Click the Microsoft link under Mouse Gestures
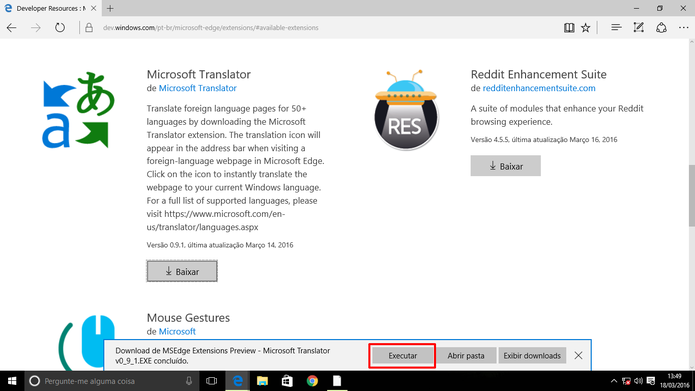Image resolution: width=695 pixels, height=391 pixels. (x=177, y=331)
